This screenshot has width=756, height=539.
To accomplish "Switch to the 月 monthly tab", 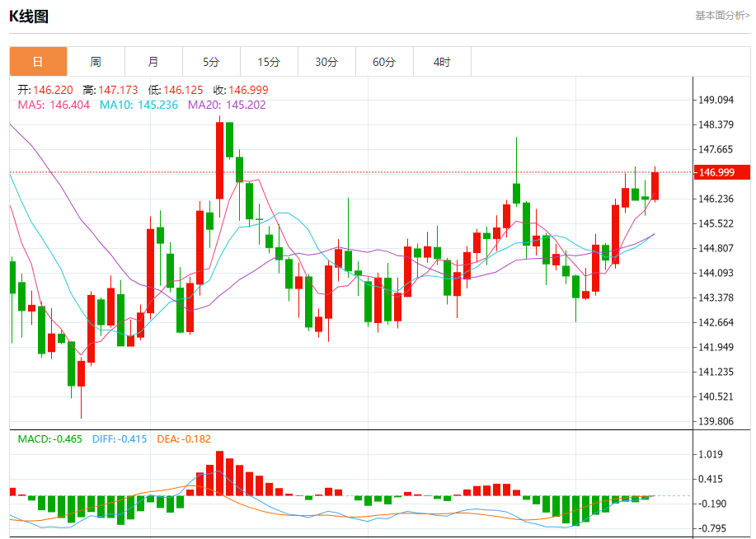I will pyautogui.click(x=153, y=62).
